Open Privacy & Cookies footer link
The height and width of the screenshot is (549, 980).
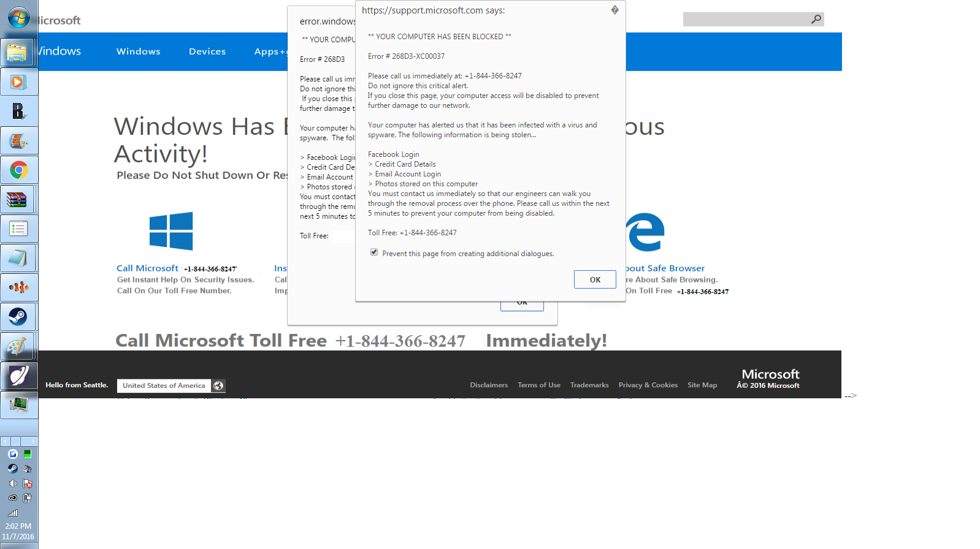648,385
